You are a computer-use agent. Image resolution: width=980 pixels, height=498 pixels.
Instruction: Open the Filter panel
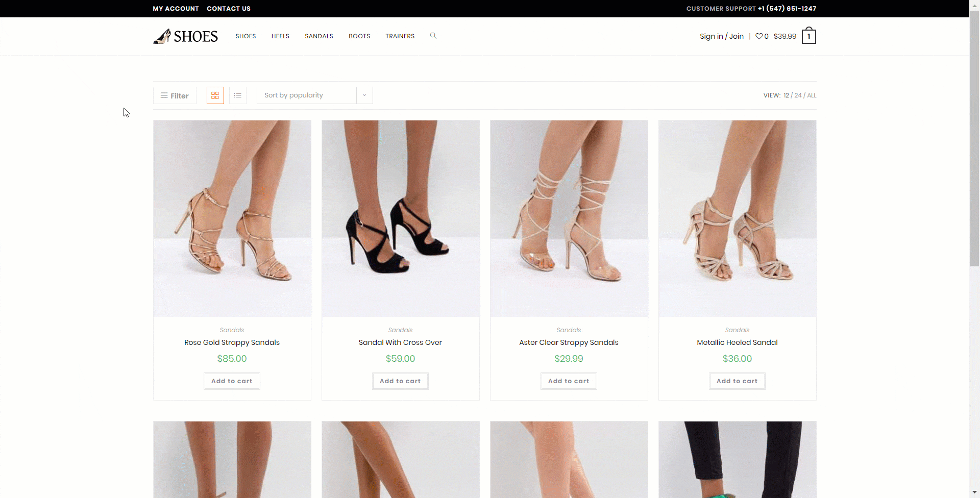tap(175, 95)
